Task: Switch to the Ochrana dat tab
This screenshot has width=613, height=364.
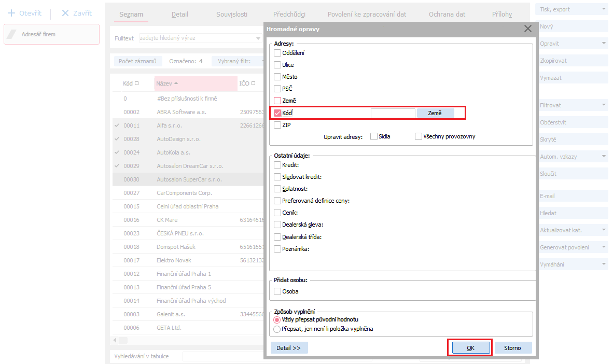Action: click(x=447, y=15)
